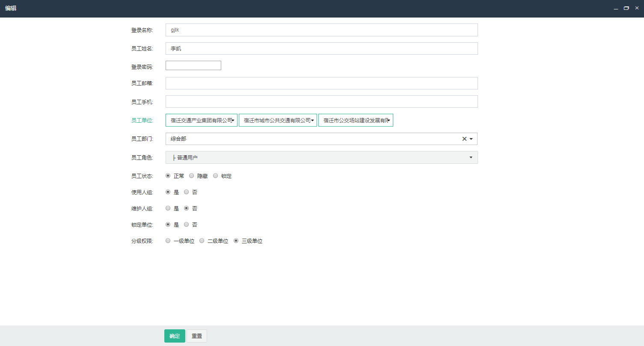Set 维护人组 to 是
This screenshot has width=644, height=346.
pos(168,208)
